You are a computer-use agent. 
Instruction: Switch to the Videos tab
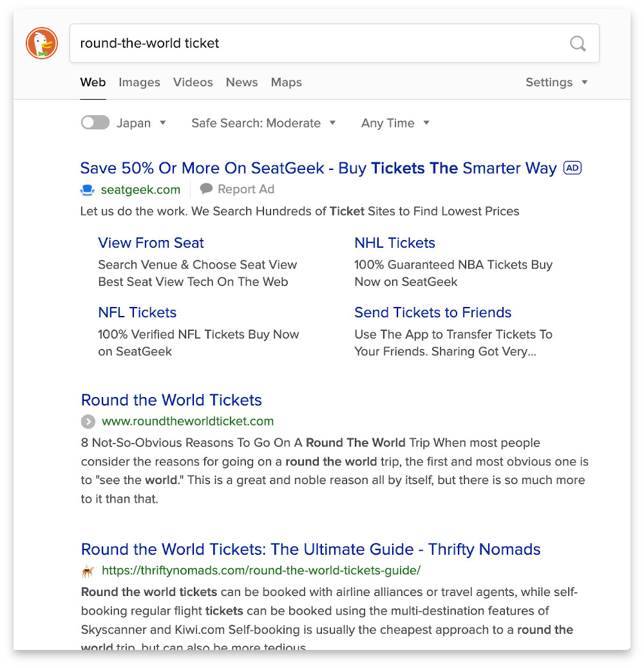(193, 82)
